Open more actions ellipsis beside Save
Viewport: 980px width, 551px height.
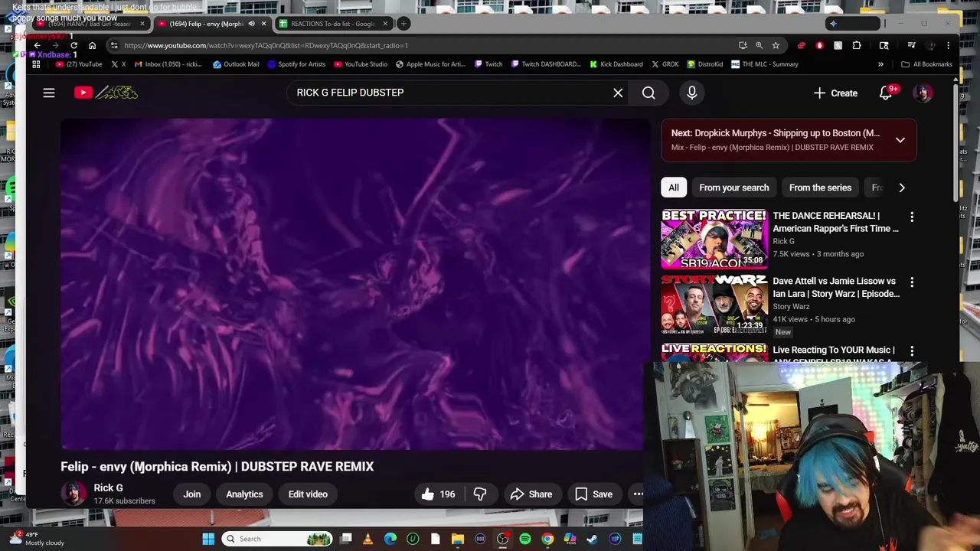click(x=637, y=494)
